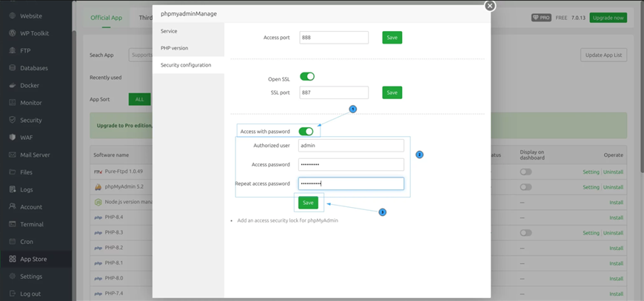This screenshot has width=644, height=301.
Task: Uninstall PHP-8.3
Action: [x=613, y=232]
